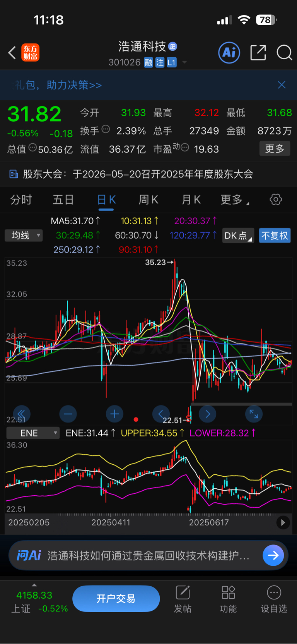
Task: Zoom out chart with minus button
Action: (x=68, y=414)
